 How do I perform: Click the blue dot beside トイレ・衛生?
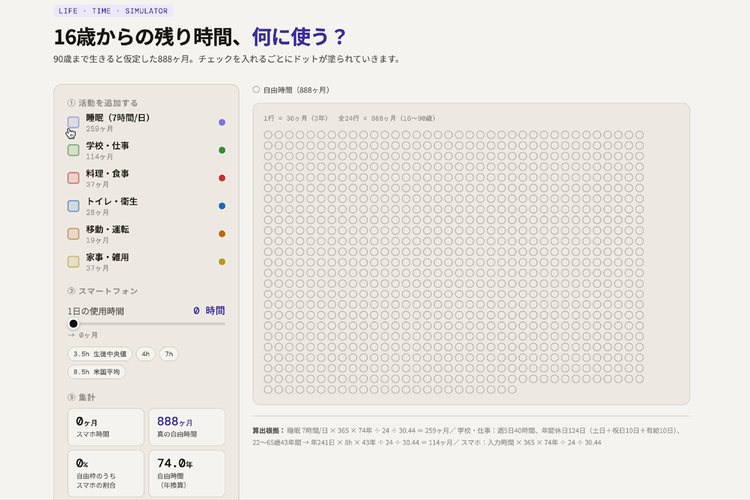[222, 206]
